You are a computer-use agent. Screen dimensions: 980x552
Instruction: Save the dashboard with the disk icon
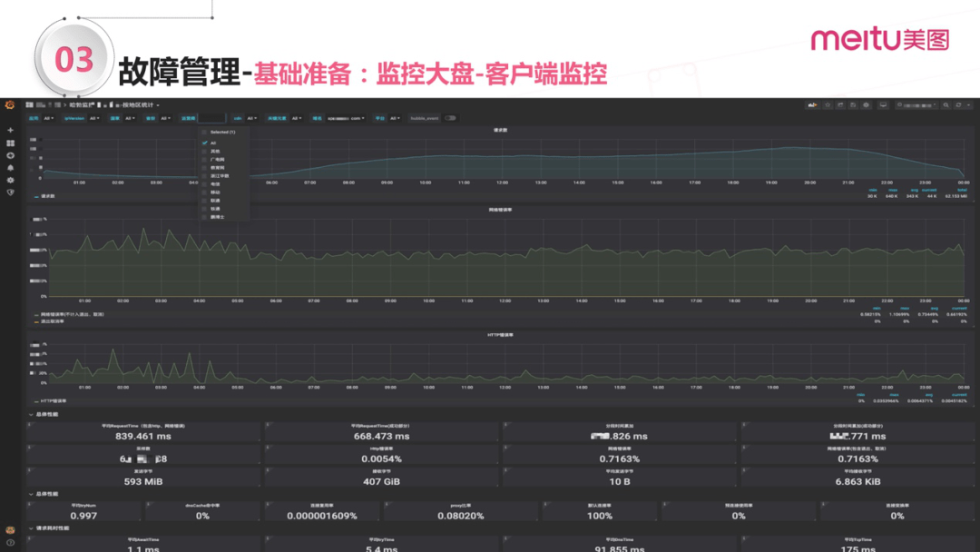[853, 105]
